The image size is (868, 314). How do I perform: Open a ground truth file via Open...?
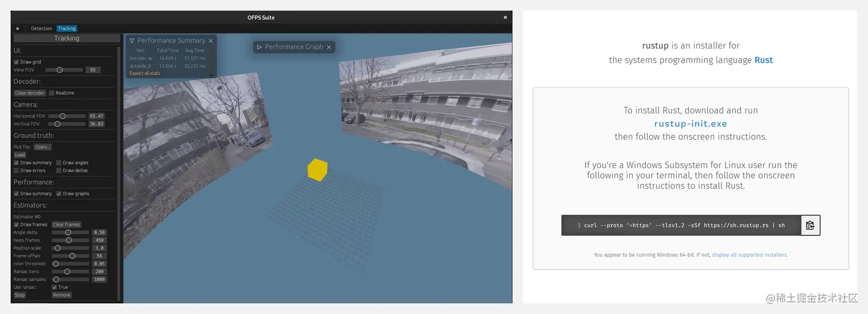coord(42,147)
